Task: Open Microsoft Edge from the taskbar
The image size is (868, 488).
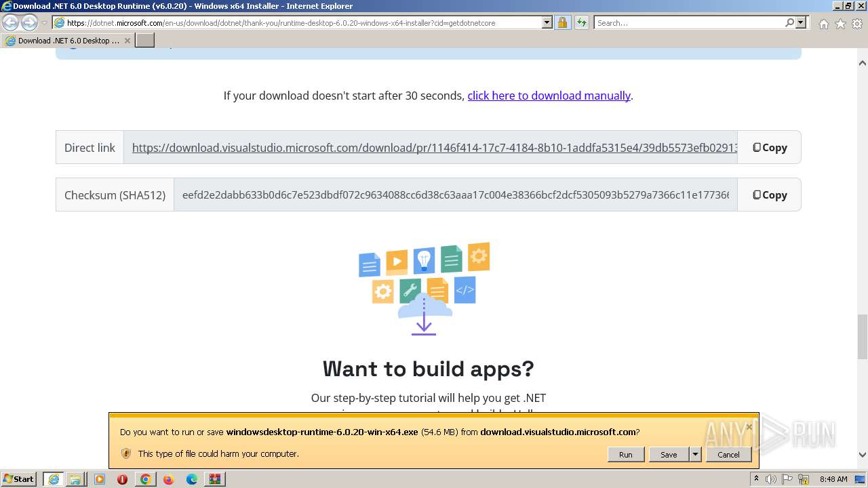Action: tap(192, 479)
